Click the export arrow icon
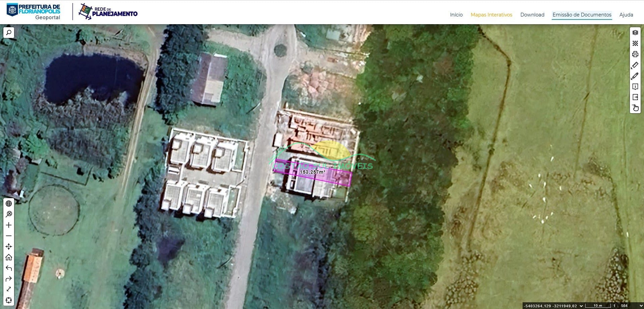644x309 pixels. 635,97
